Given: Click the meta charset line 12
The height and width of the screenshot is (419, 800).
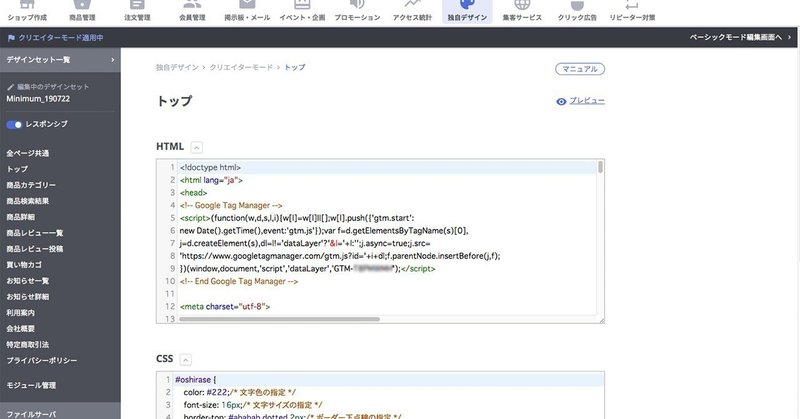Looking at the screenshot, I should [x=224, y=307].
